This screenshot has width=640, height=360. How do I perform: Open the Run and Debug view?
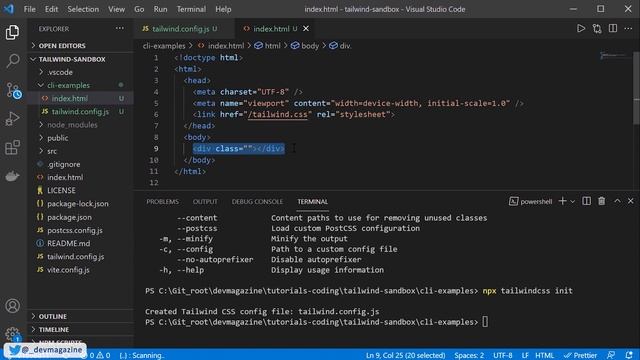(12, 119)
